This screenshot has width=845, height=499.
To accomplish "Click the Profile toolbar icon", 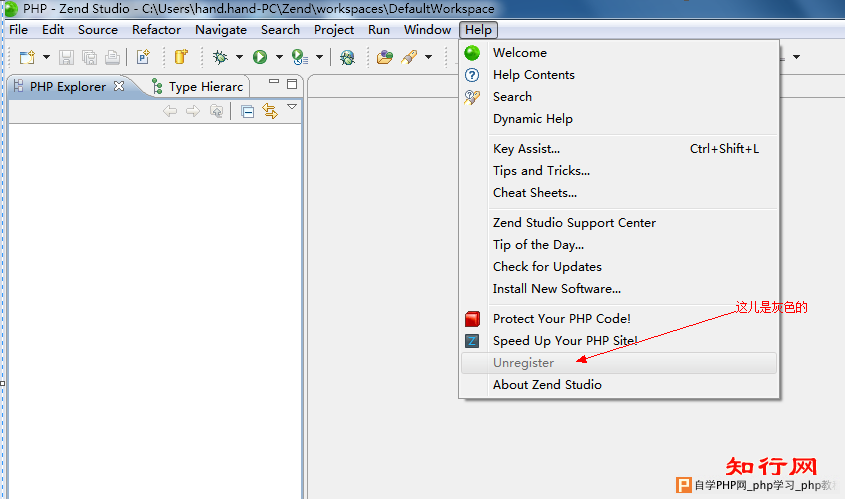I will pos(300,57).
